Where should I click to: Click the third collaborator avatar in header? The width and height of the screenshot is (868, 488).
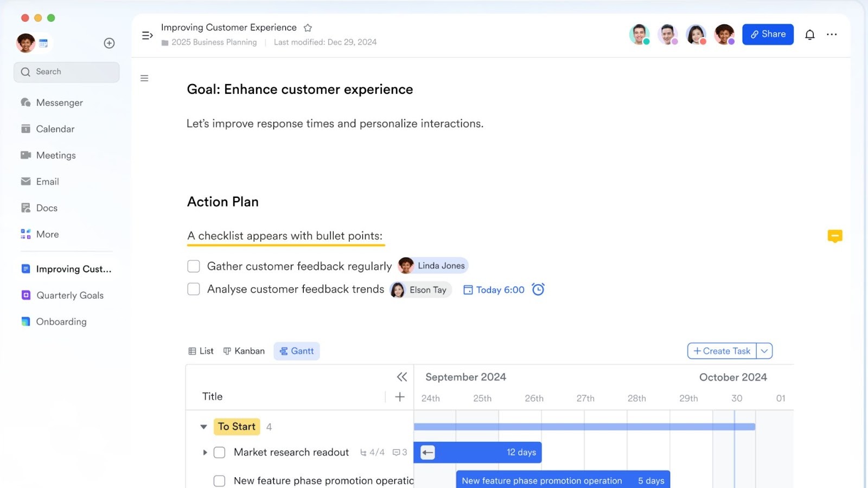click(x=696, y=34)
